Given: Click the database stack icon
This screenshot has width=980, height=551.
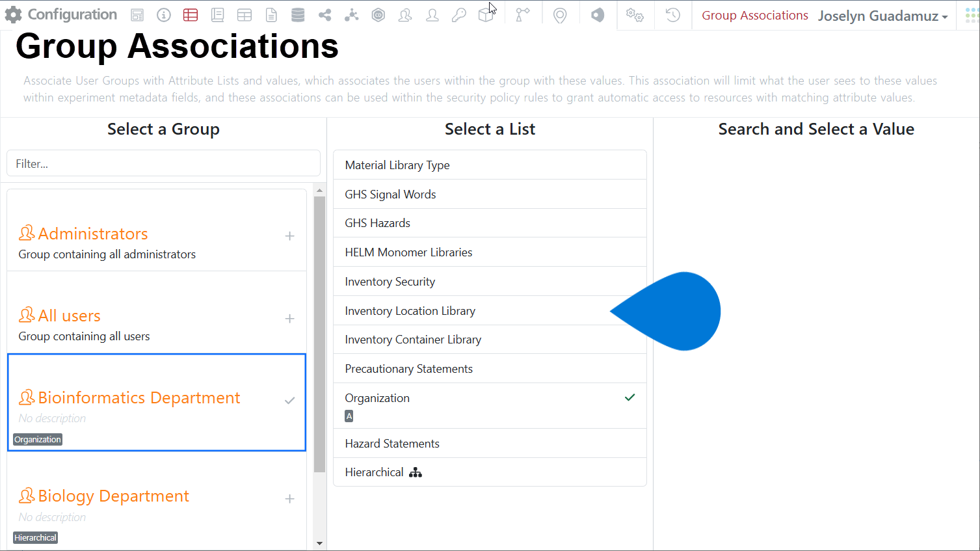Looking at the screenshot, I should point(298,15).
